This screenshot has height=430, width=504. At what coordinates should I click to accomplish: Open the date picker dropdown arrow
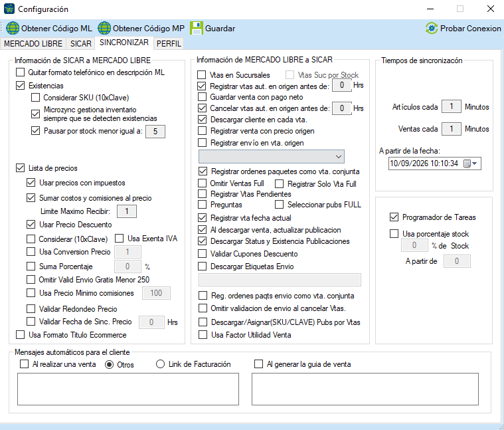pos(475,163)
